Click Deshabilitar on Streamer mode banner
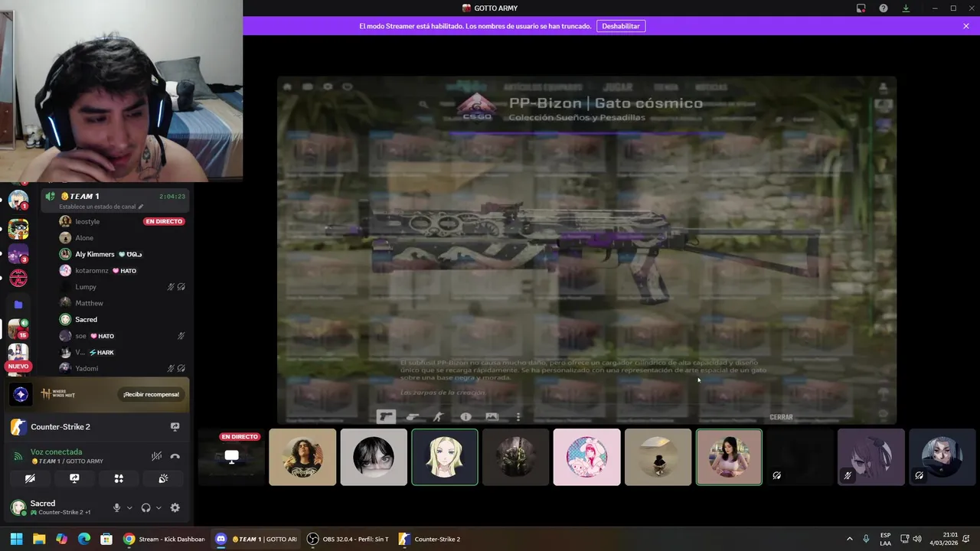This screenshot has width=980, height=551. (x=621, y=26)
